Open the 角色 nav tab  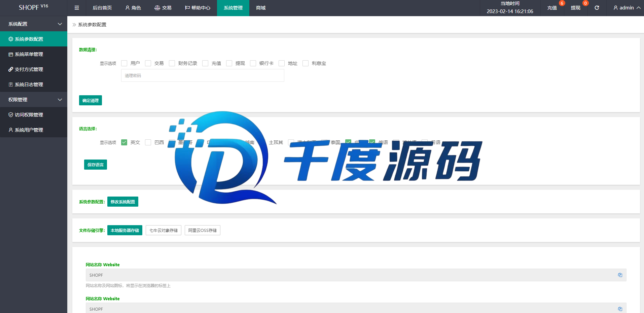133,8
